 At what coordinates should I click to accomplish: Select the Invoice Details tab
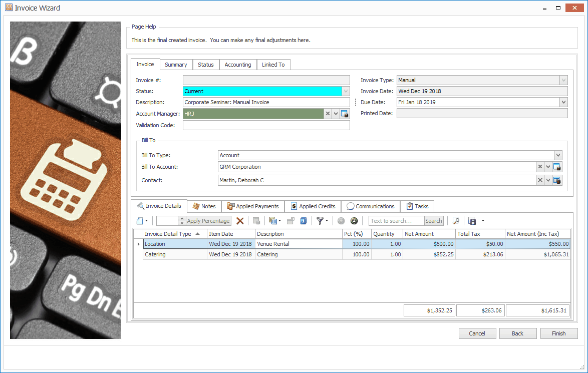159,206
